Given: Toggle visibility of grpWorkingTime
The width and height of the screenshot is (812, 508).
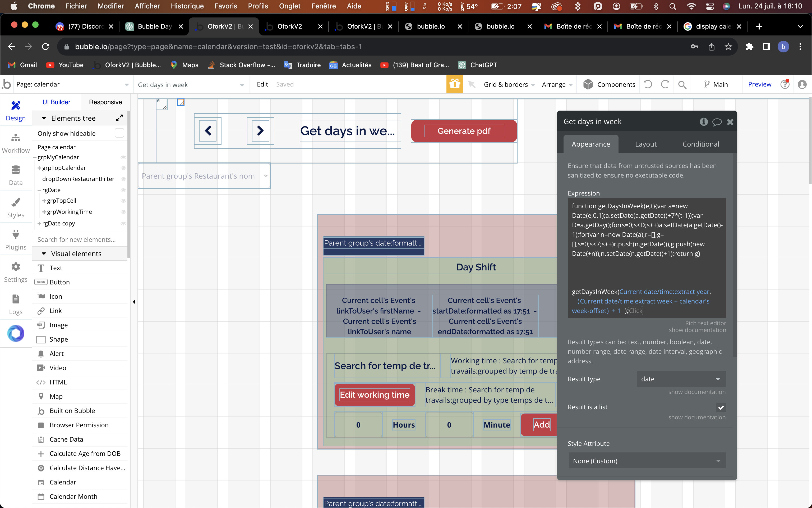Looking at the screenshot, I should pyautogui.click(x=123, y=212).
